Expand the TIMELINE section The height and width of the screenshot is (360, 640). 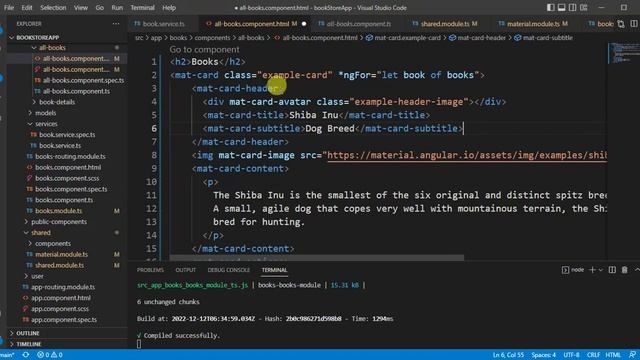[29, 344]
